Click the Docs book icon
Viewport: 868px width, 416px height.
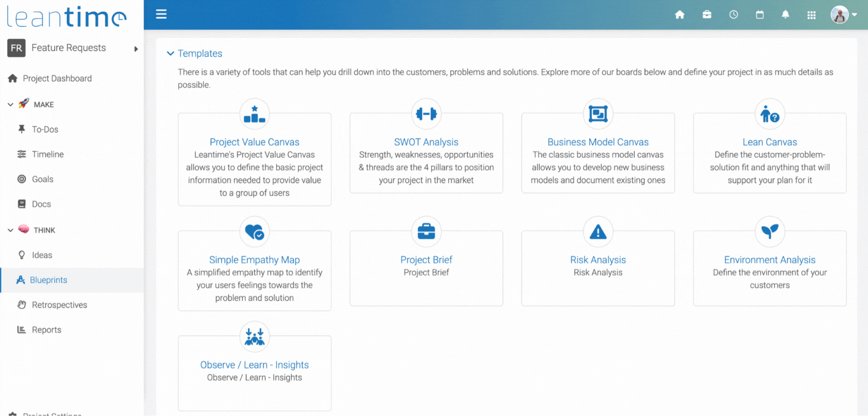click(21, 204)
